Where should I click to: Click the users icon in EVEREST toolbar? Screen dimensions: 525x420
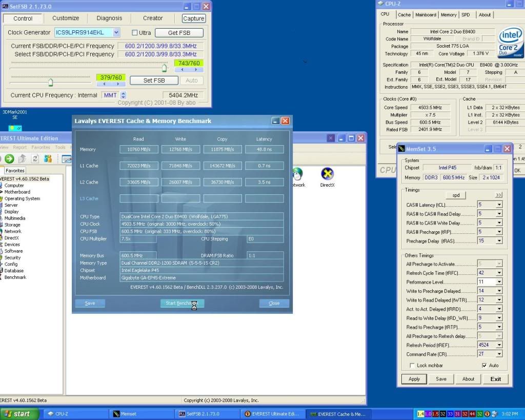(48, 159)
